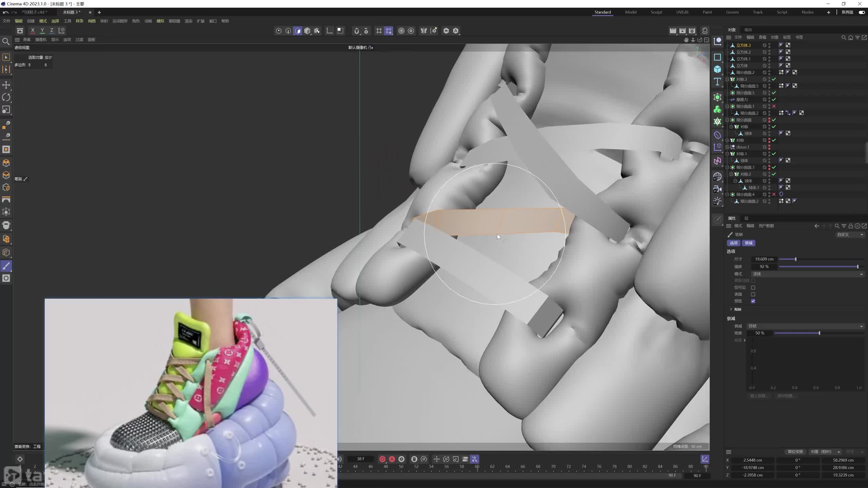Switch to the 场次 tab

click(748, 30)
